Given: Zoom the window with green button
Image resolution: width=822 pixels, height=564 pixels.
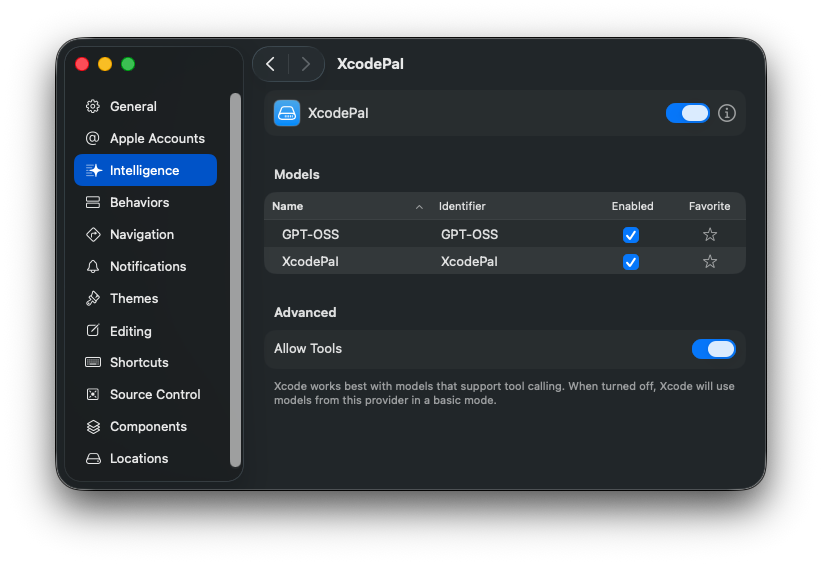Looking at the screenshot, I should [128, 64].
